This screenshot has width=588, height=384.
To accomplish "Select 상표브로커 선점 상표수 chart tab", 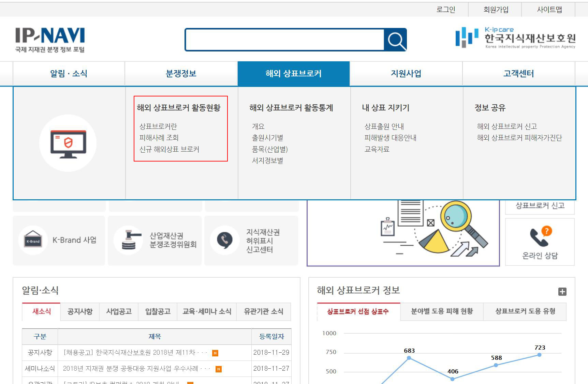I will click(358, 311).
